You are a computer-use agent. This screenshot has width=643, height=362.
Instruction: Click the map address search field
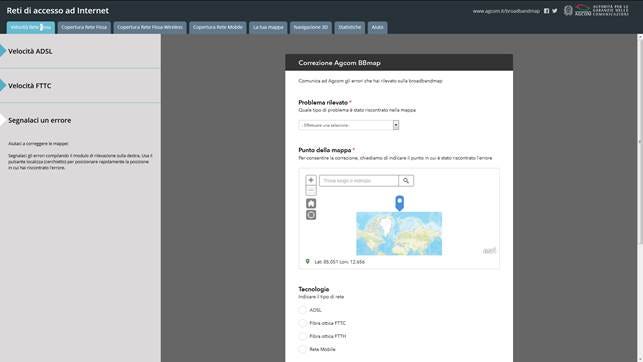click(x=359, y=181)
